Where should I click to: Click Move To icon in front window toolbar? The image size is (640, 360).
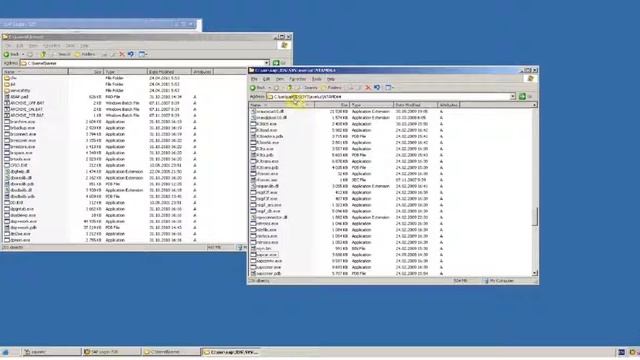(351, 88)
